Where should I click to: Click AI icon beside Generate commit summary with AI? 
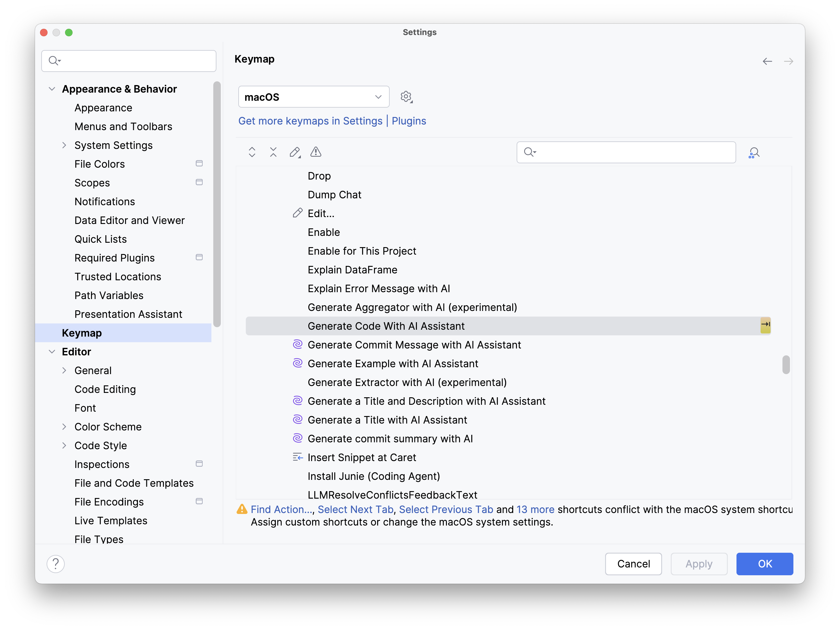tap(298, 438)
